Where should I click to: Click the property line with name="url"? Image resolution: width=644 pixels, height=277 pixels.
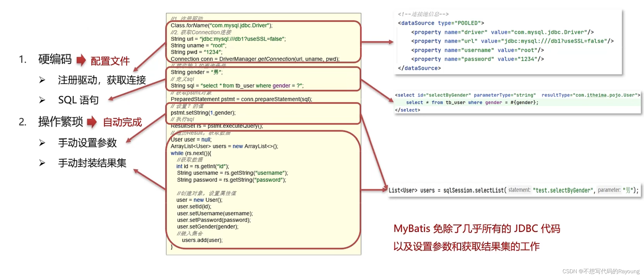tap(512, 41)
